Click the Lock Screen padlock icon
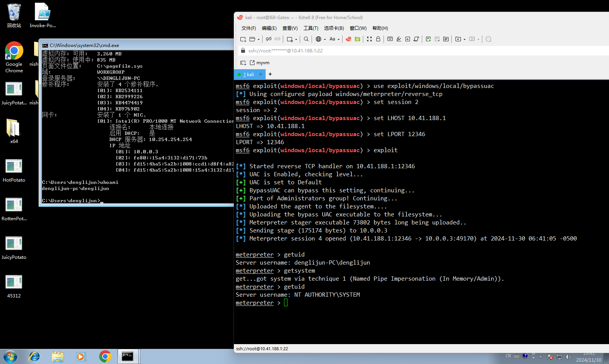 tap(378, 39)
